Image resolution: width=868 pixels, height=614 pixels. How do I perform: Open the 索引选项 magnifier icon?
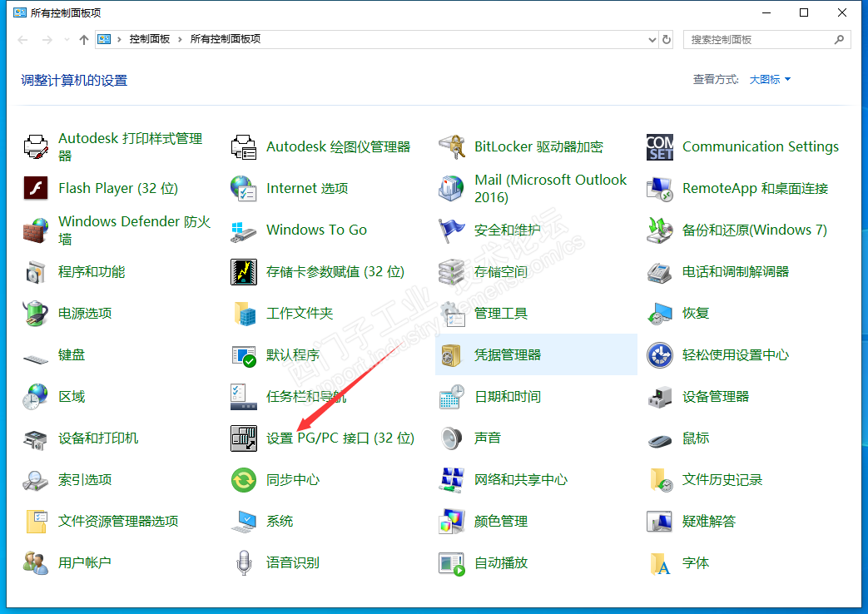pyautogui.click(x=36, y=479)
